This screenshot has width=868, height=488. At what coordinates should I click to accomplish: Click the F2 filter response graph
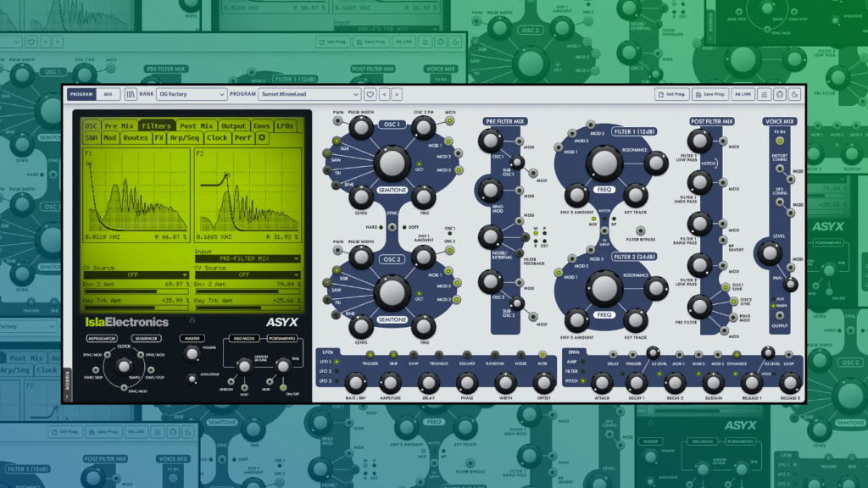248,194
